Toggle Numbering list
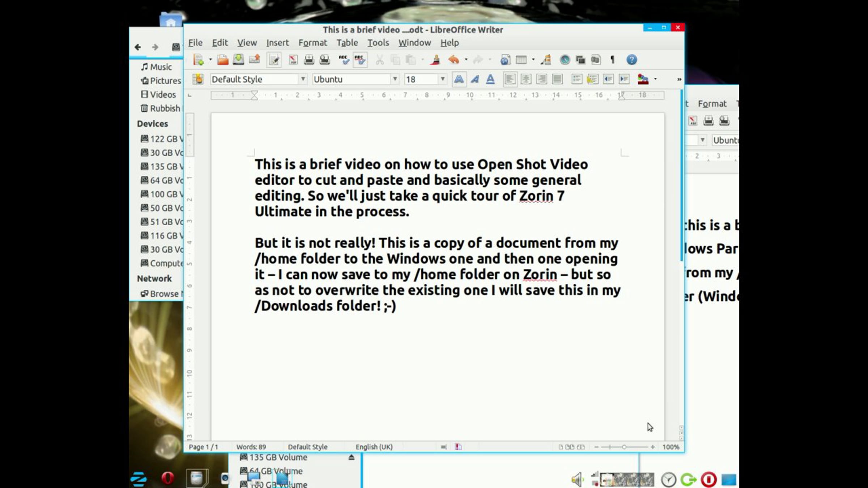 (x=576, y=79)
